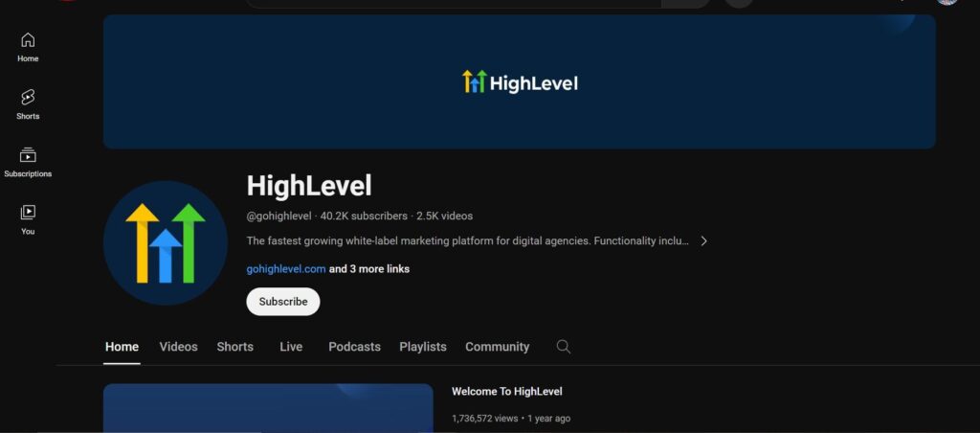Click the @gohighlevel handle text
Viewport: 980px width, 433px height.
point(278,216)
